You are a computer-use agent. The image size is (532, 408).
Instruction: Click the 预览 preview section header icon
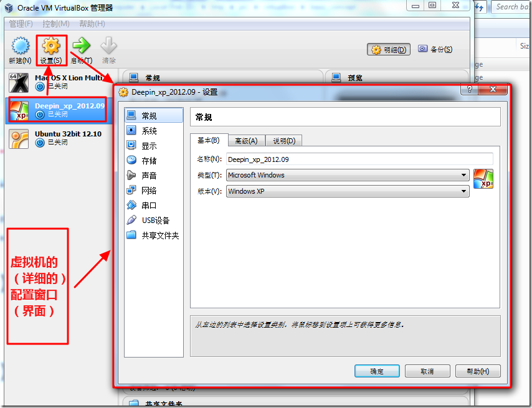pos(336,77)
